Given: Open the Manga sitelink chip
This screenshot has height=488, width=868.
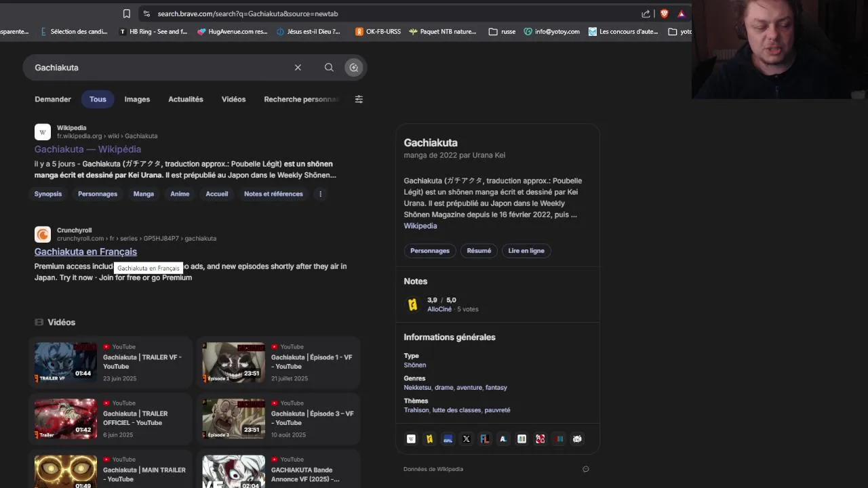Looking at the screenshot, I should tap(144, 194).
